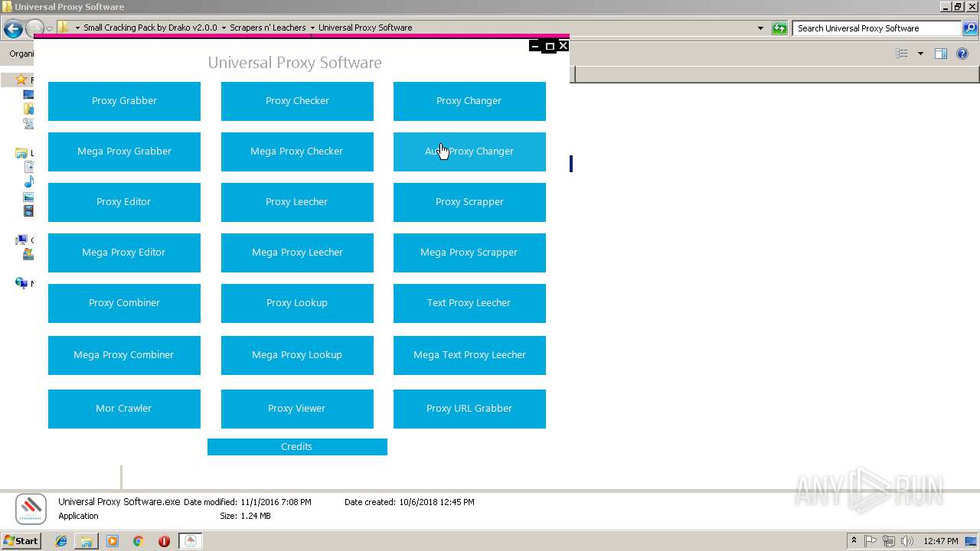980x551 pixels.
Task: Open the Proxy Editor
Action: (x=124, y=202)
